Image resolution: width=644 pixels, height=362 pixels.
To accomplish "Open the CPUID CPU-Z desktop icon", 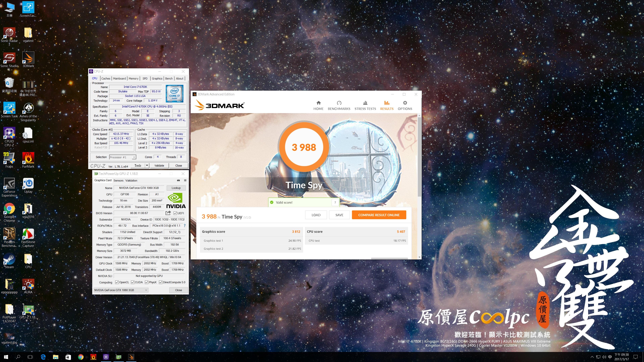I will (9, 137).
